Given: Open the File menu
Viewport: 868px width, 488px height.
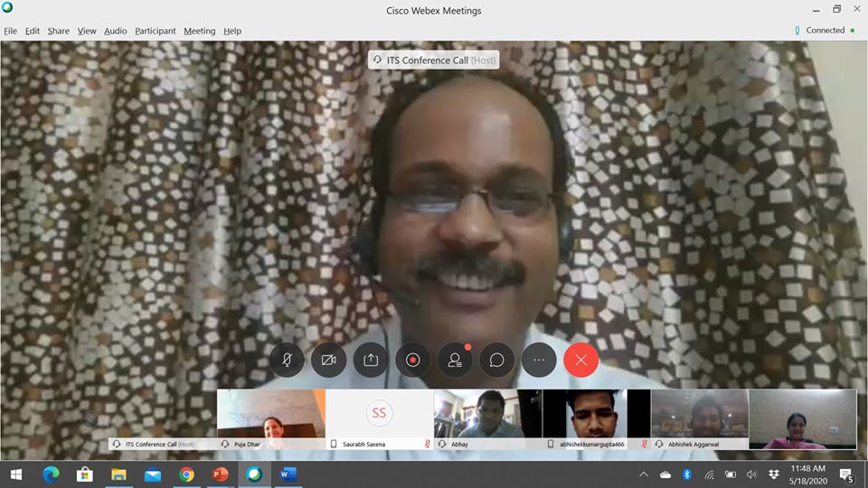Looking at the screenshot, I should 11,31.
